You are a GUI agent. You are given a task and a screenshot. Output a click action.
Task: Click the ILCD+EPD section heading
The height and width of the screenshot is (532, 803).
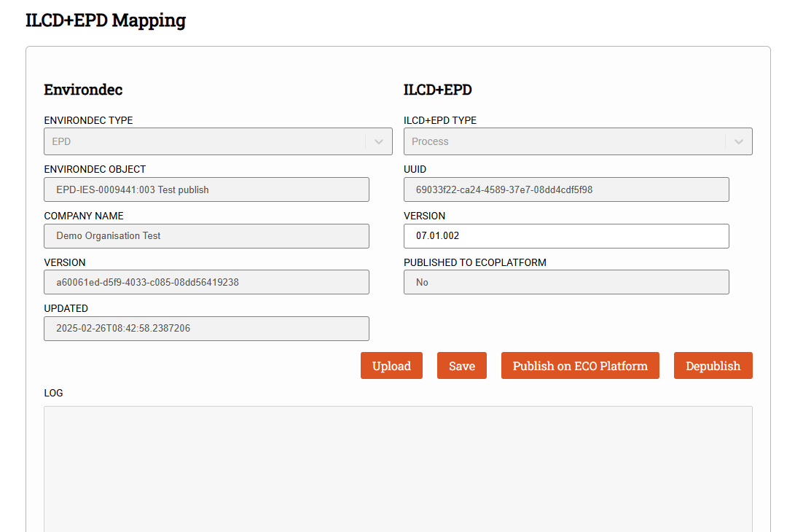437,90
